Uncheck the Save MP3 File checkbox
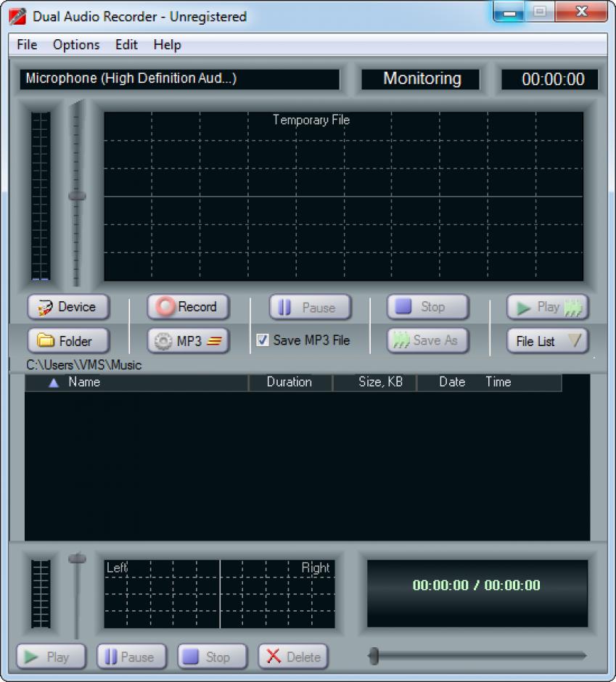Screen dimensions: 616x682 coord(263,340)
